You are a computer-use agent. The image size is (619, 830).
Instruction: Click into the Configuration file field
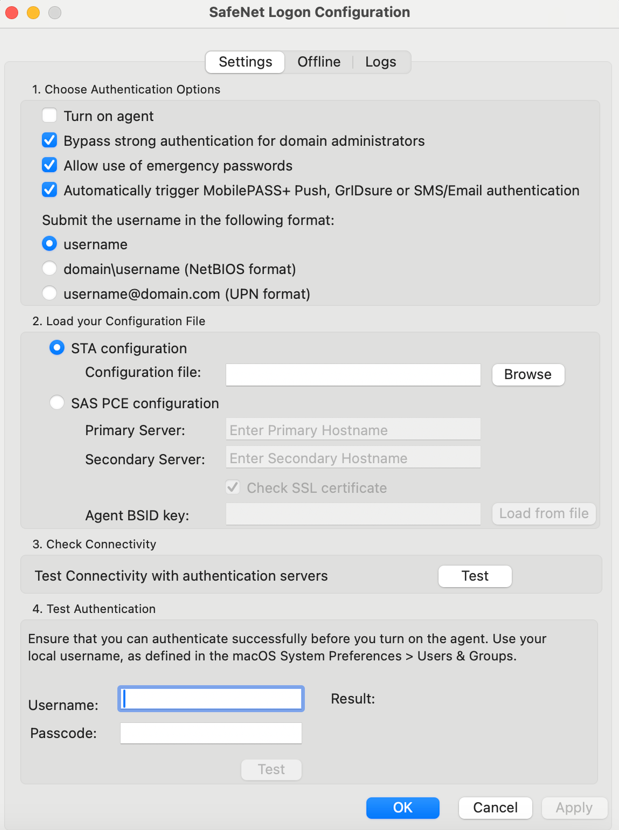[x=353, y=374]
